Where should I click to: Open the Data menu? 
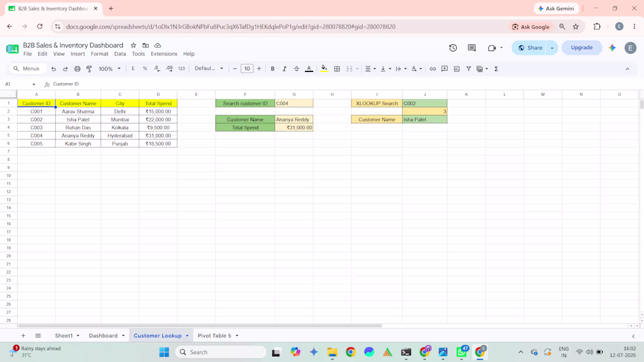(x=120, y=54)
